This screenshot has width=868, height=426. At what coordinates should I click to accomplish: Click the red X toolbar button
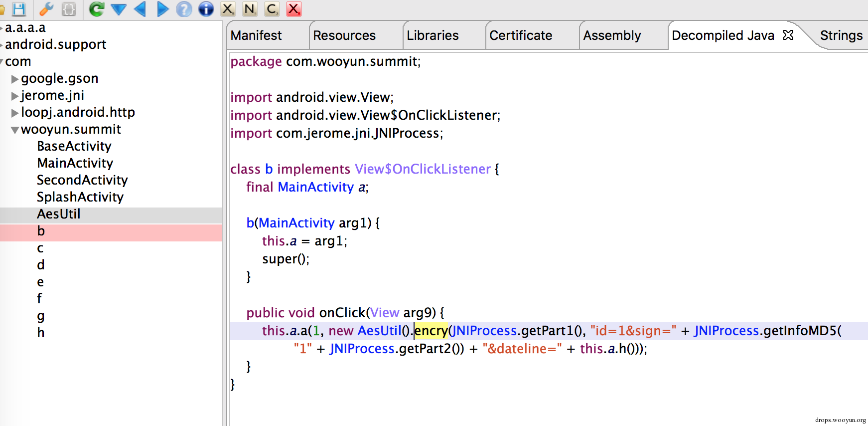(x=294, y=9)
